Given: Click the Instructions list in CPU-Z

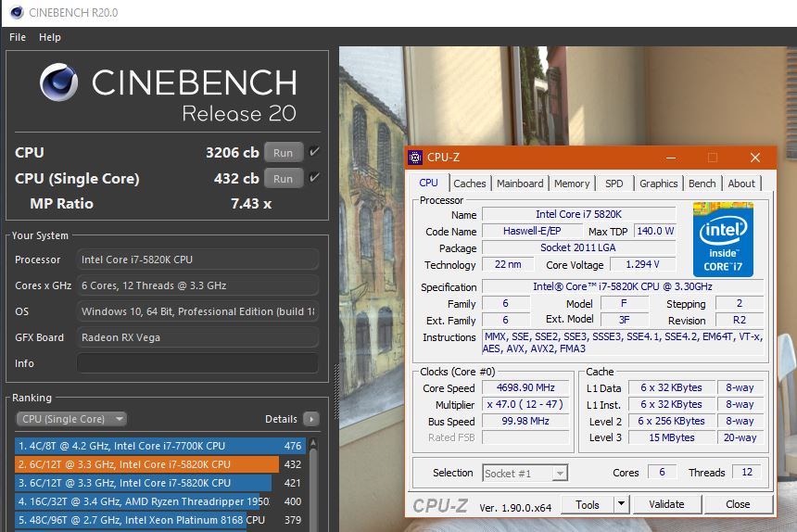Looking at the screenshot, I should 623,343.
